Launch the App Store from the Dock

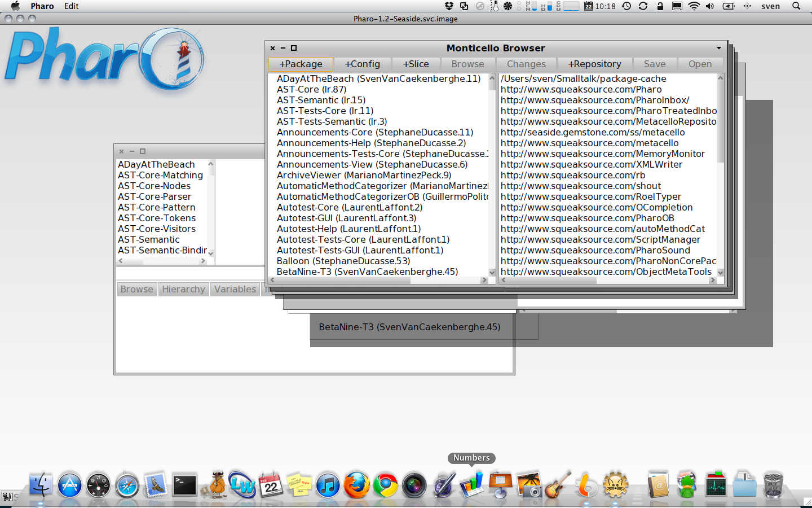coord(69,485)
